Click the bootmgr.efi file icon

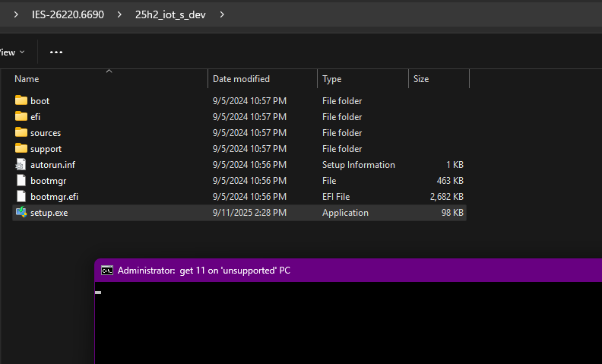coord(21,197)
